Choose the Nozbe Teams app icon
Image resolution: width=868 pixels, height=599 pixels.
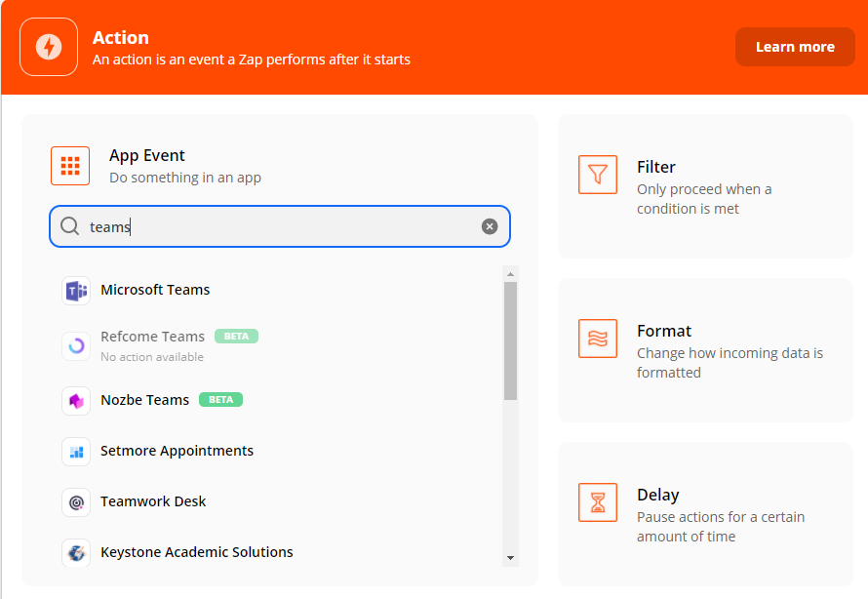click(76, 401)
